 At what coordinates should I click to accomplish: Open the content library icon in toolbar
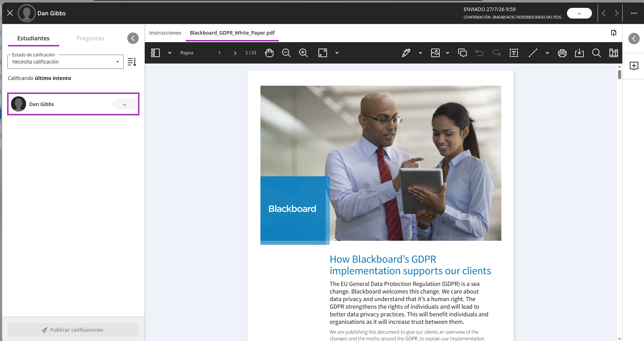(x=614, y=53)
